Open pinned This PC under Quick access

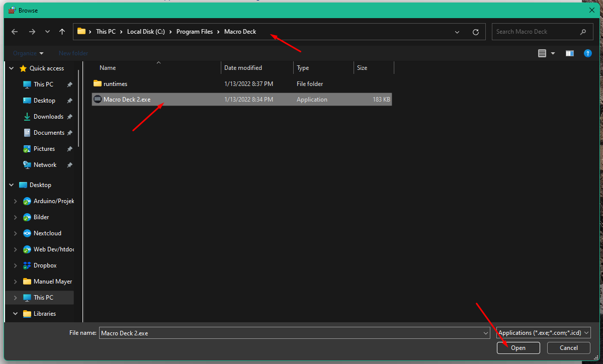coord(43,84)
